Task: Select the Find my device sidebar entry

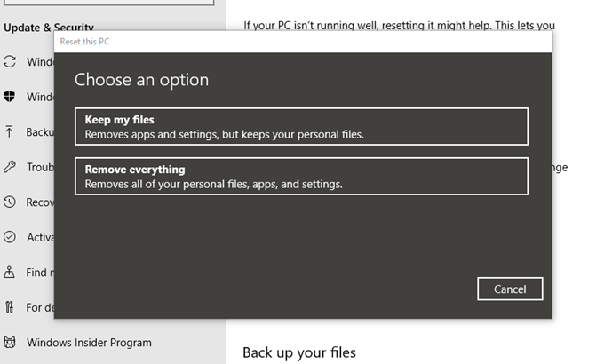Action: coord(39,273)
